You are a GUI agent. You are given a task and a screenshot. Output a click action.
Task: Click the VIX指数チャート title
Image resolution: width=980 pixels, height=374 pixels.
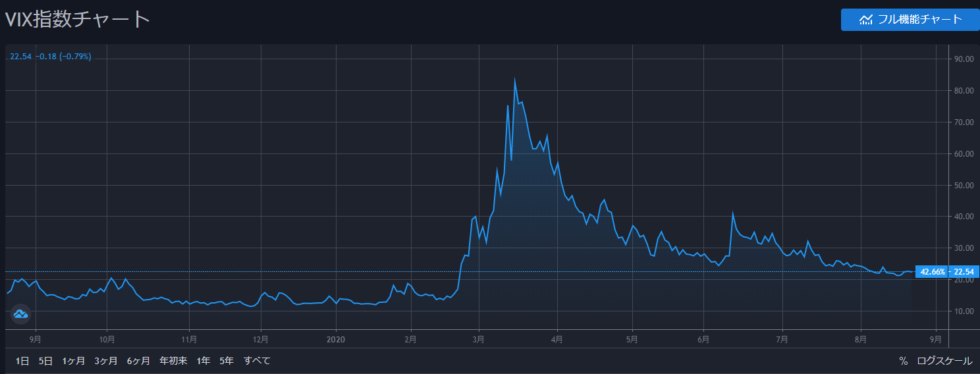[x=78, y=20]
